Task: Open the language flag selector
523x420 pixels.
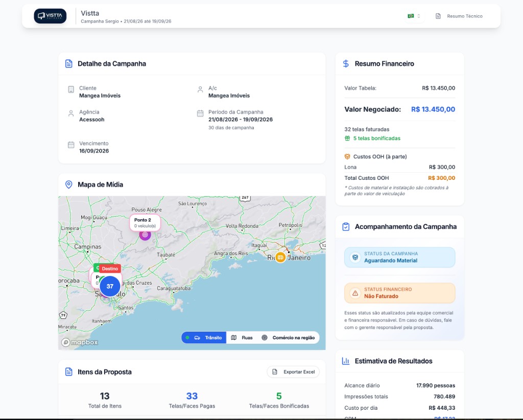Action: (414, 16)
